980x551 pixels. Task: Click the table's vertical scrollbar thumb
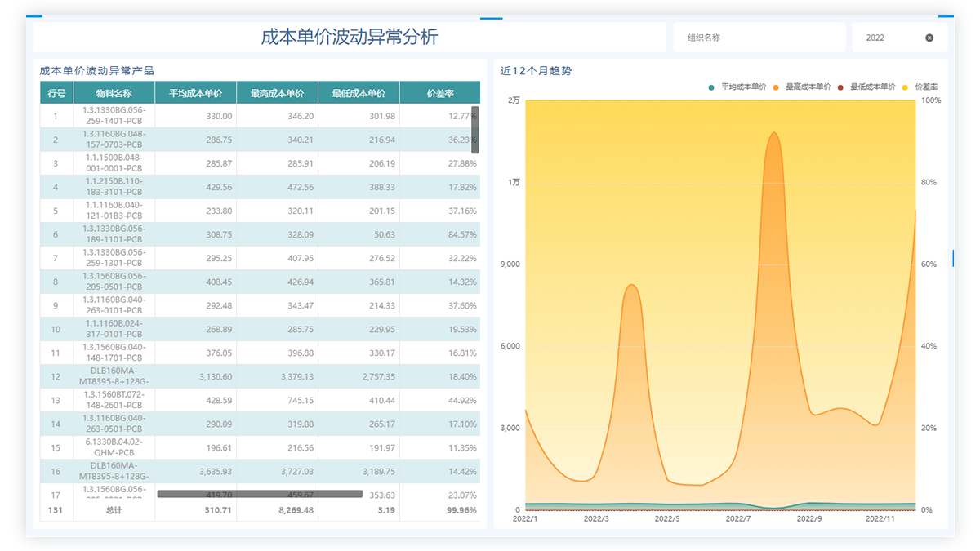(x=474, y=129)
